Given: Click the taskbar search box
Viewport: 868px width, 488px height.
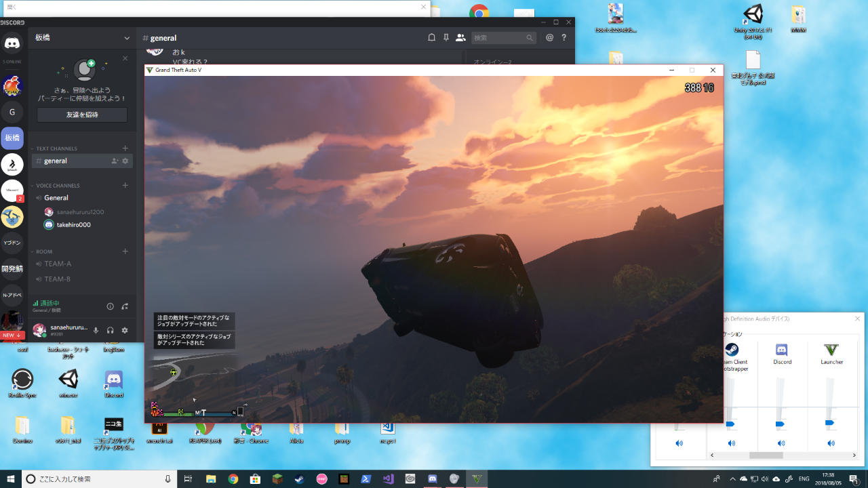Looking at the screenshot, I should coord(100,479).
